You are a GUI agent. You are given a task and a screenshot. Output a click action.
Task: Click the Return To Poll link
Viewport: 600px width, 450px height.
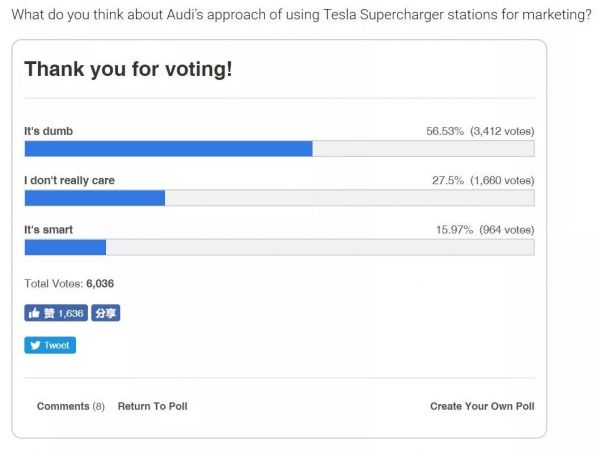coord(152,406)
